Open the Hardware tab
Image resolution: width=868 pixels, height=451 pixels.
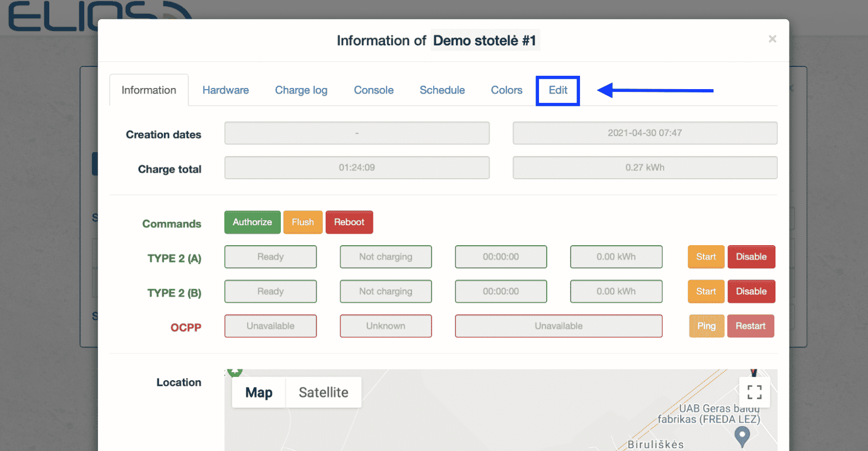225,90
